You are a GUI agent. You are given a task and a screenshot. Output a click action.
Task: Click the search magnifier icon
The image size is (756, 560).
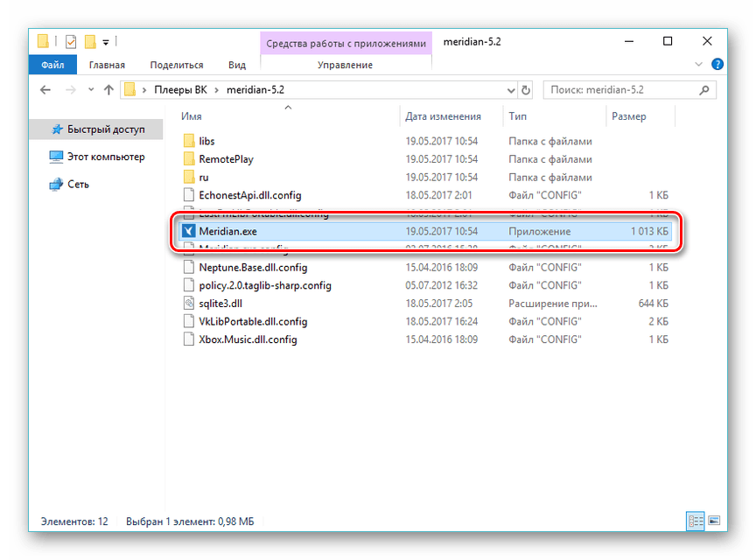(704, 90)
